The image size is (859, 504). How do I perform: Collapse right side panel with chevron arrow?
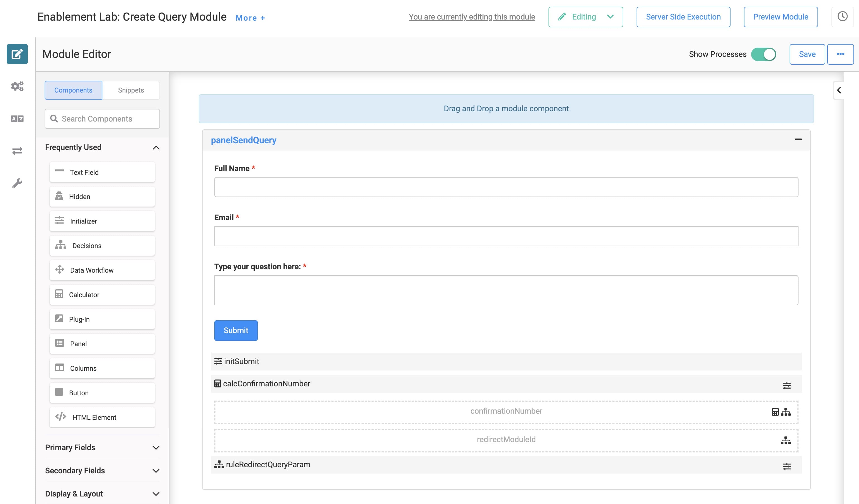click(x=839, y=90)
